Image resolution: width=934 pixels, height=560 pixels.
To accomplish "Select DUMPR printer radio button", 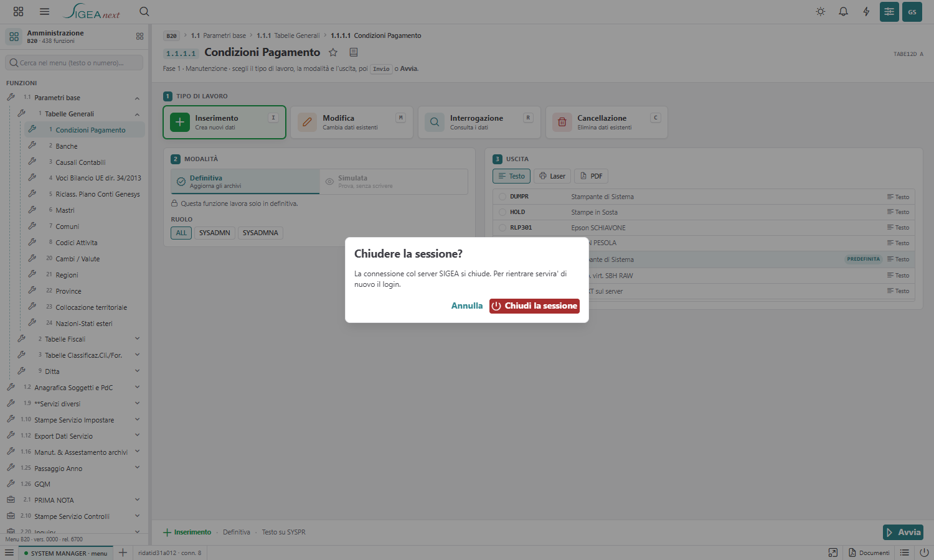I will point(502,197).
